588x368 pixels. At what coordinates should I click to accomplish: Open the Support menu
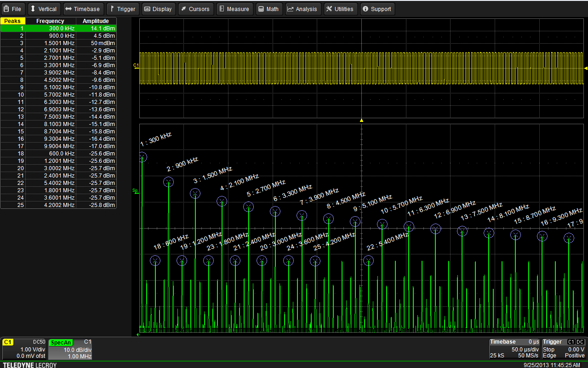tap(377, 9)
